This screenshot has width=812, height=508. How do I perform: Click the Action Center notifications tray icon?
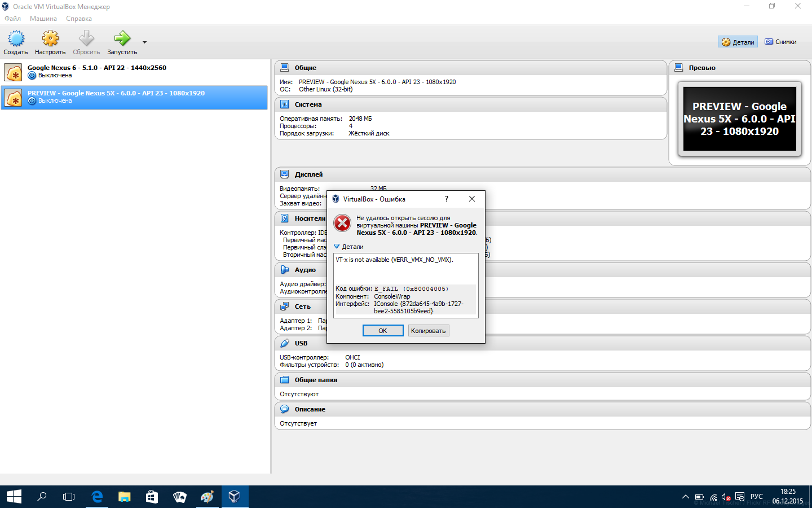point(740,497)
